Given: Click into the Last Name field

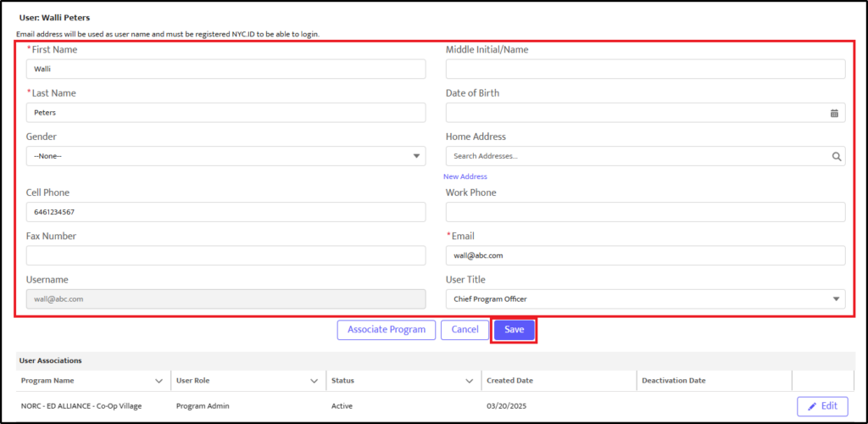Looking at the screenshot, I should pyautogui.click(x=225, y=113).
